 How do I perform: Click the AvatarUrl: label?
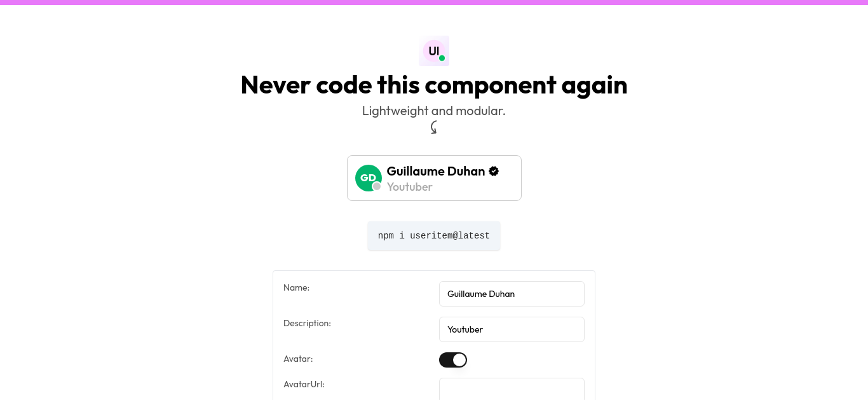[304, 384]
